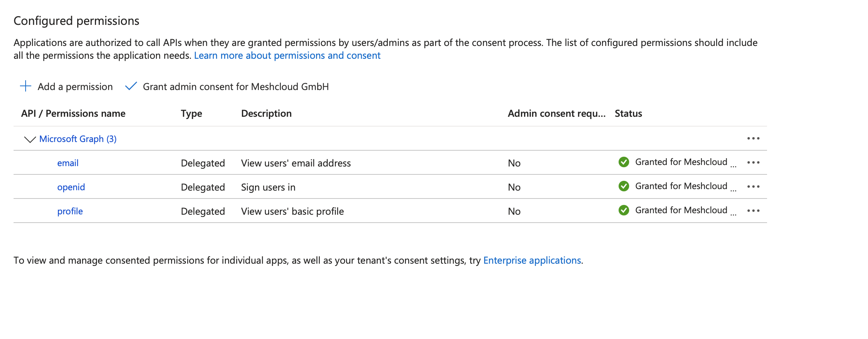Expand the truncated Admin consent required column header
The image size is (868, 339).
pyautogui.click(x=557, y=113)
